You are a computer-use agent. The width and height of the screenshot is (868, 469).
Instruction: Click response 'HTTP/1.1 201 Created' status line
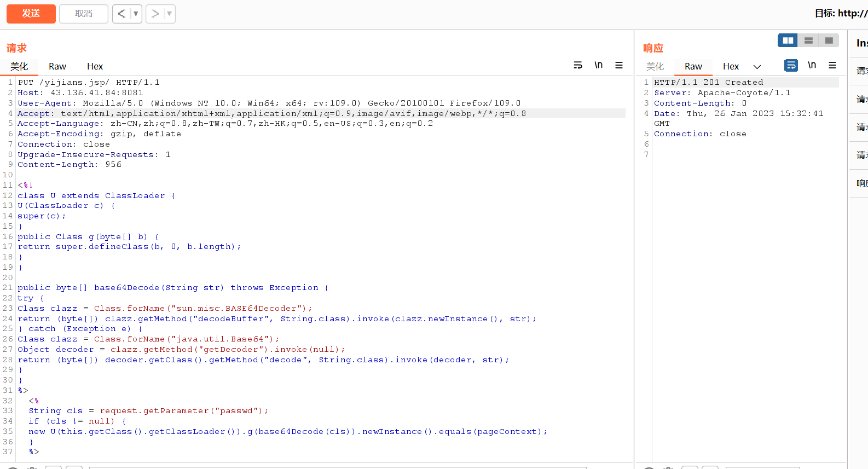[x=709, y=83]
